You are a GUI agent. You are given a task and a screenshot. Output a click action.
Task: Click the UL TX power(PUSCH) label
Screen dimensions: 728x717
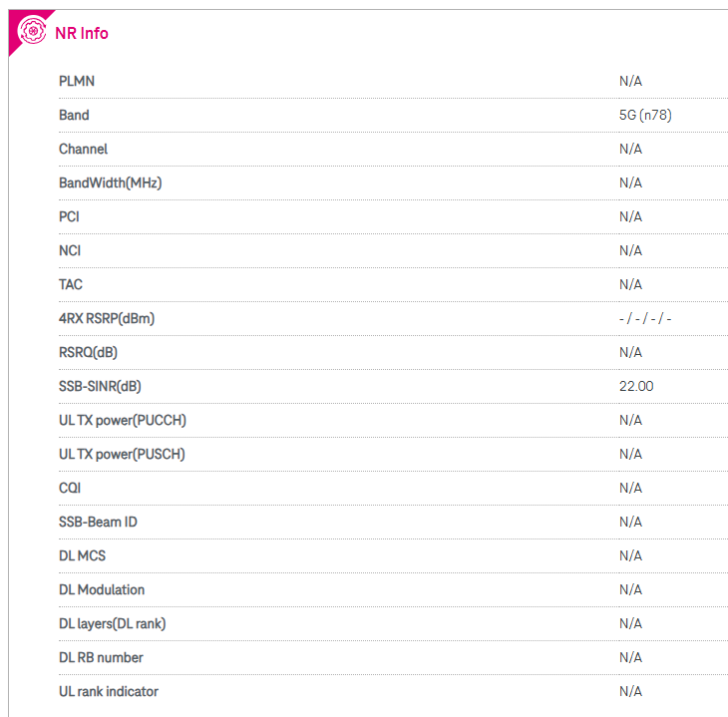point(122,454)
